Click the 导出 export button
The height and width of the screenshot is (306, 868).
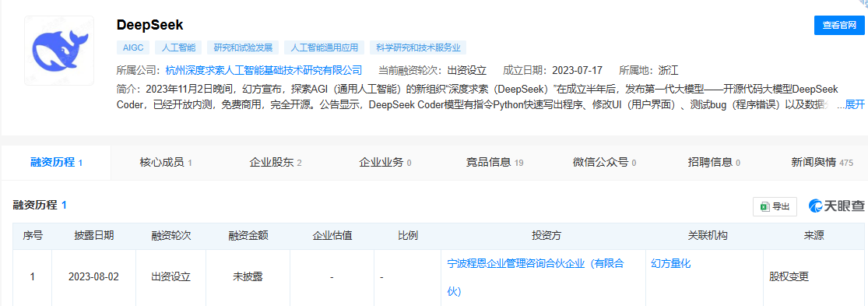(x=775, y=206)
